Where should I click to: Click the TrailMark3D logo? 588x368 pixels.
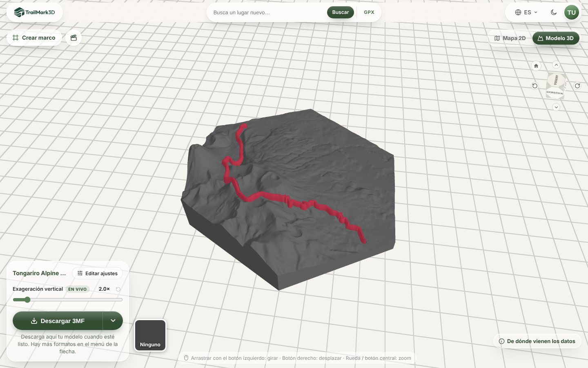pos(34,12)
